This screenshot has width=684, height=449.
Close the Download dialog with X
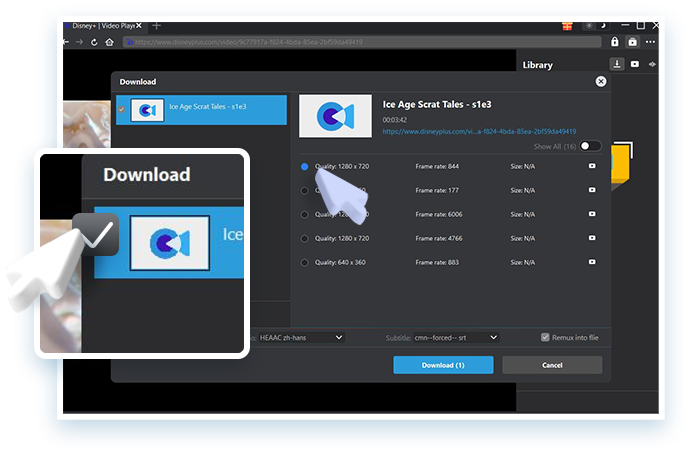(601, 81)
